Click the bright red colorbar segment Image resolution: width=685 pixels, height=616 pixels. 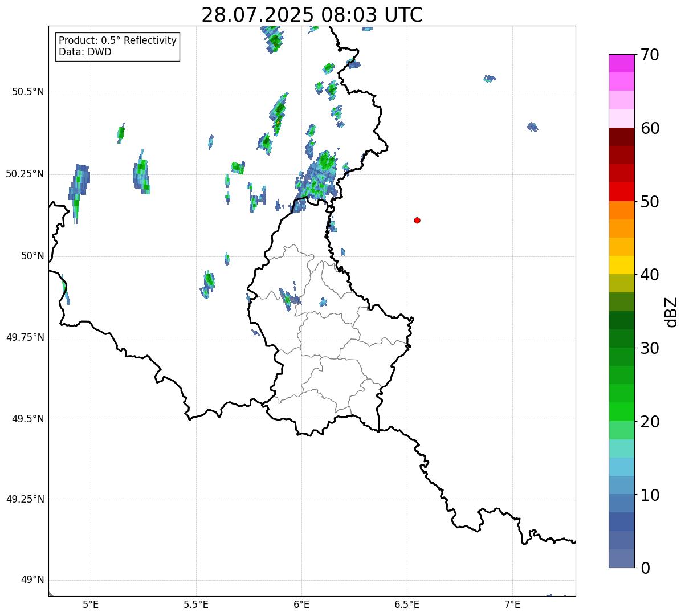(621, 191)
